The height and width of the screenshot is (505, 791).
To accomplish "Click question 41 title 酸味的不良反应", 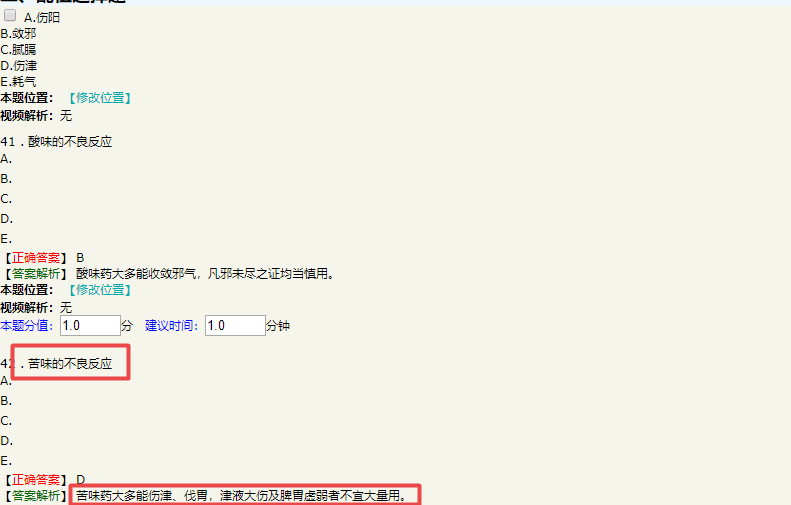I will pyautogui.click(x=70, y=142).
